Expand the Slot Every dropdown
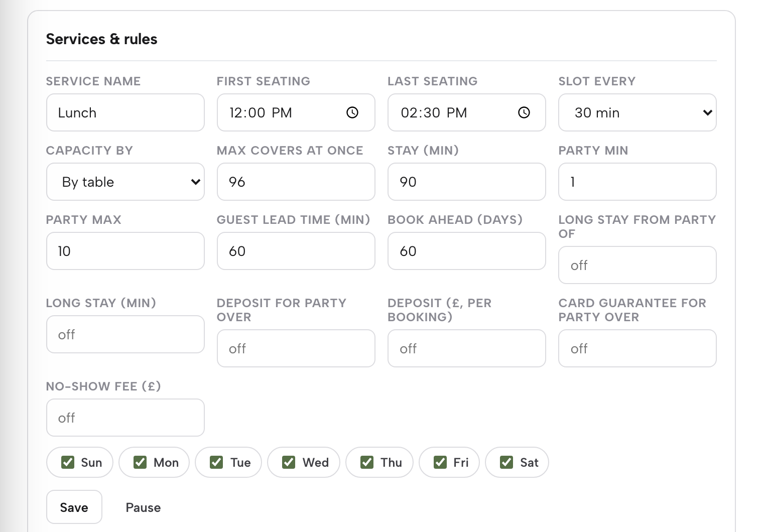The width and height of the screenshot is (763, 532). [x=638, y=112]
